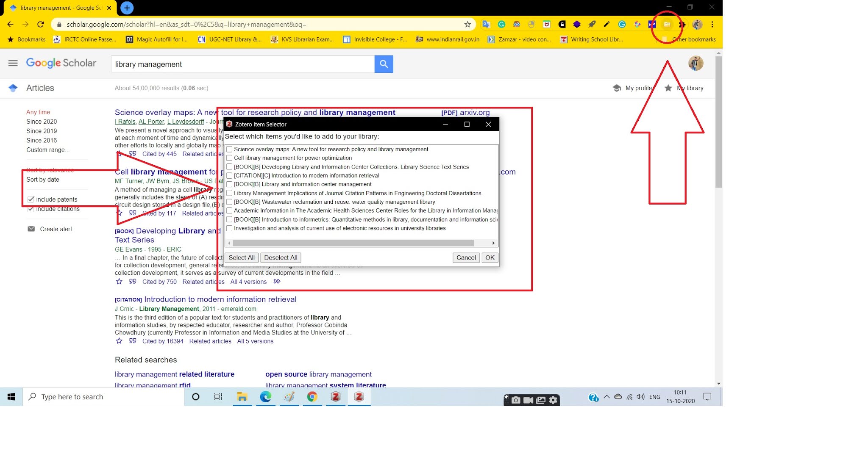Click the Zotero folder extension icon

click(667, 25)
